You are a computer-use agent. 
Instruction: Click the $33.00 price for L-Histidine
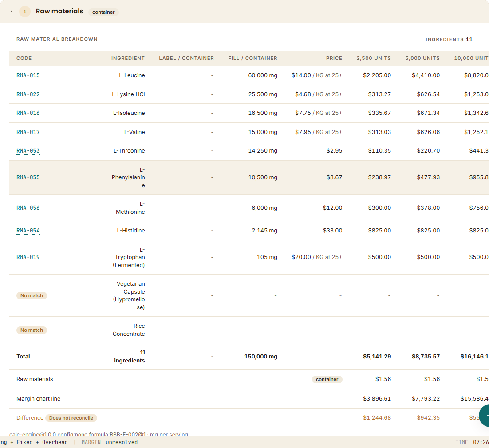[x=332, y=231]
